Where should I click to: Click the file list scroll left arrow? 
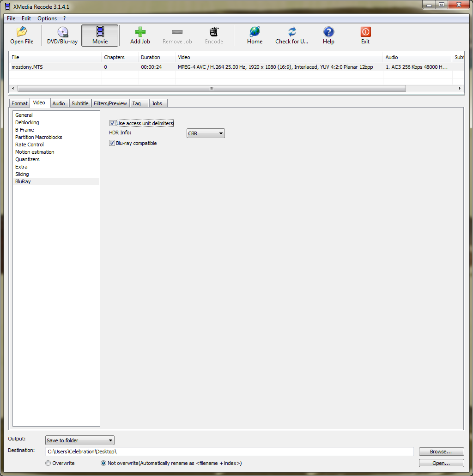click(x=13, y=88)
